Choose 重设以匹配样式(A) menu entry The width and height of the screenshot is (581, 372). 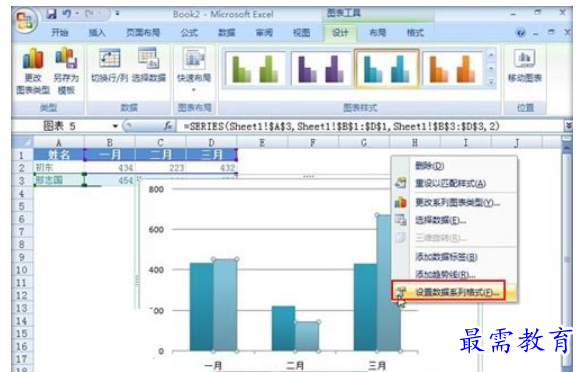coord(455,183)
